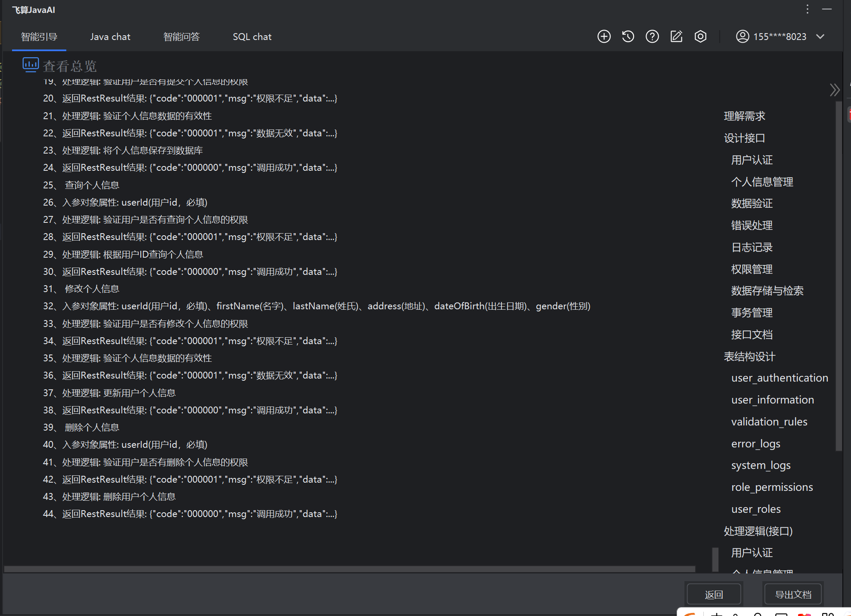The width and height of the screenshot is (851, 616).
Task: Click the 返回 button
Action: (714, 594)
